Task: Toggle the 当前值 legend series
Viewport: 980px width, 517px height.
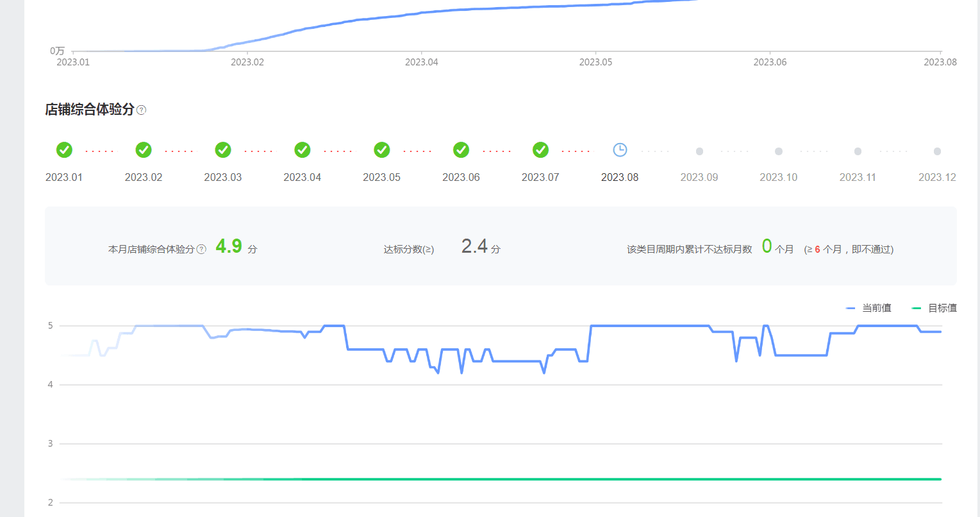Action: [x=868, y=308]
